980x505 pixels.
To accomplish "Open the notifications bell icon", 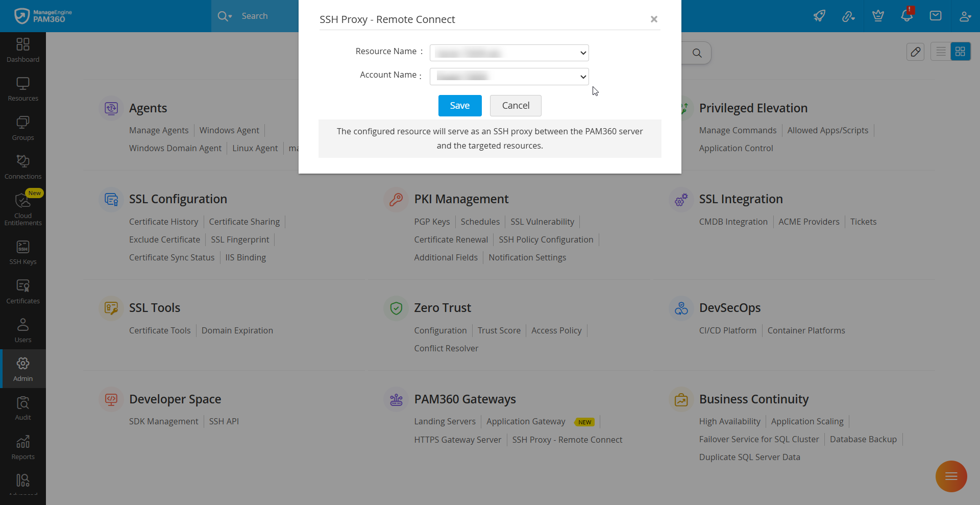I will tap(906, 15).
